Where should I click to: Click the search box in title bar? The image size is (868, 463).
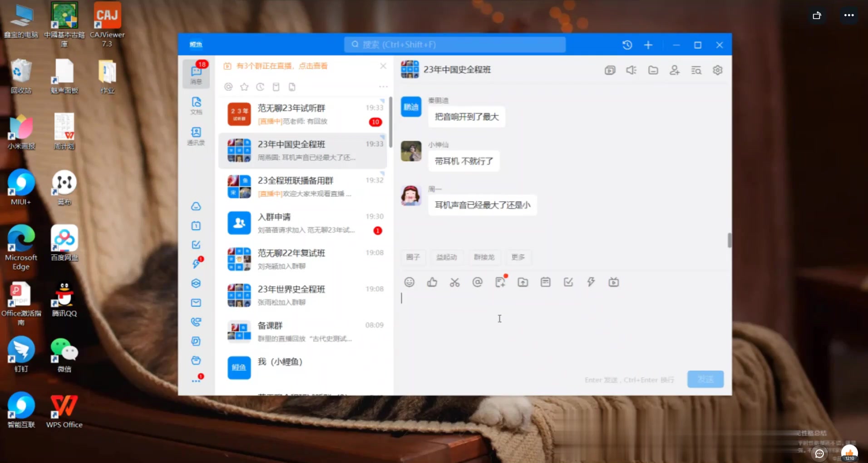(455, 44)
